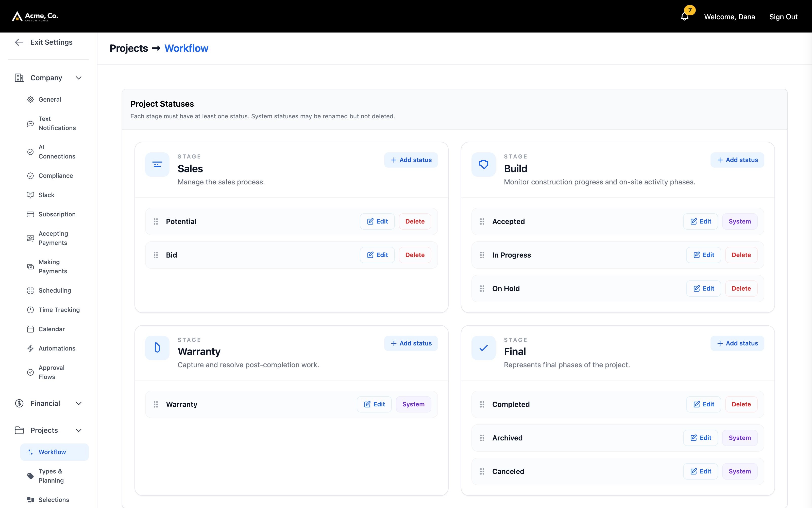Grab the drag handle for Warranty status
This screenshot has width=812, height=508.
pyautogui.click(x=156, y=404)
